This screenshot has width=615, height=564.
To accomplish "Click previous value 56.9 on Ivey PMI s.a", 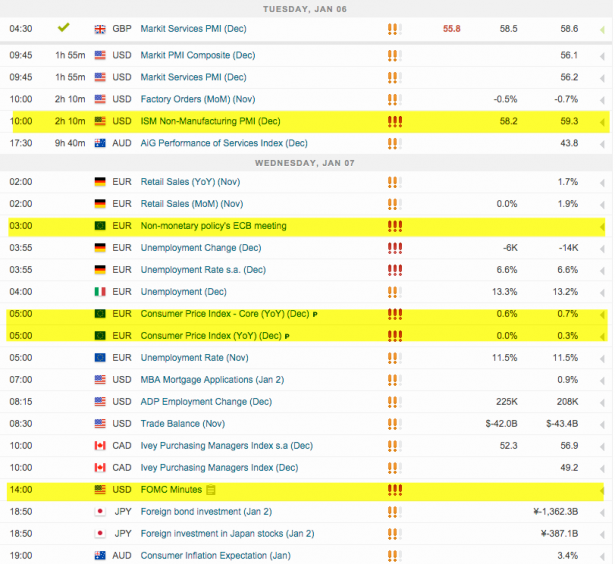I will (569, 446).
